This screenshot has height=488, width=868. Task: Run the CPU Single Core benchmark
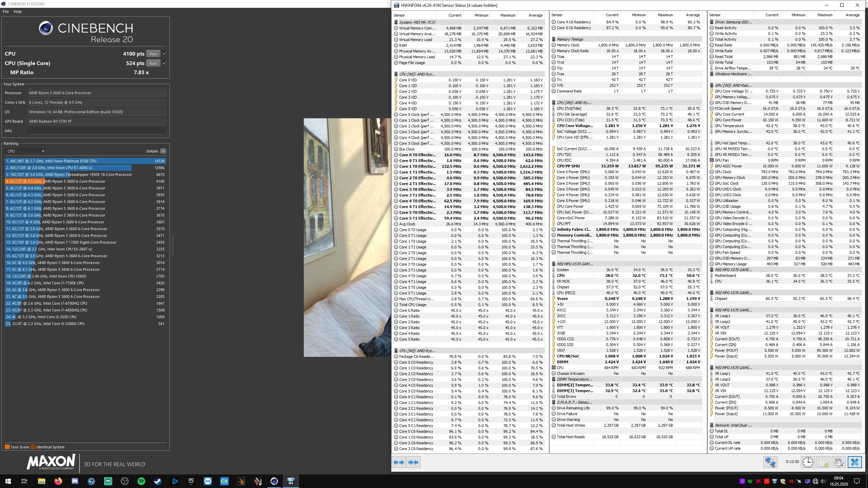[x=153, y=63]
